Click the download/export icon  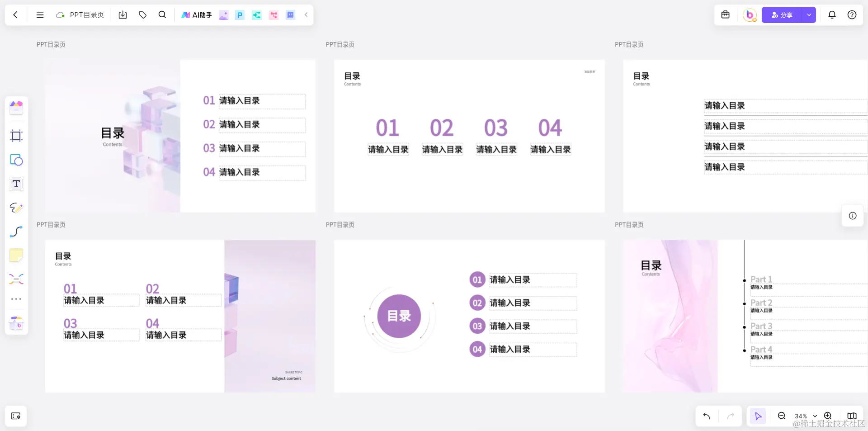pyautogui.click(x=123, y=14)
